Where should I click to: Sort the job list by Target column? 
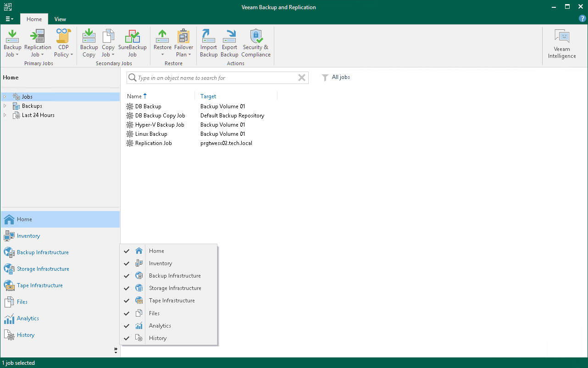point(208,96)
